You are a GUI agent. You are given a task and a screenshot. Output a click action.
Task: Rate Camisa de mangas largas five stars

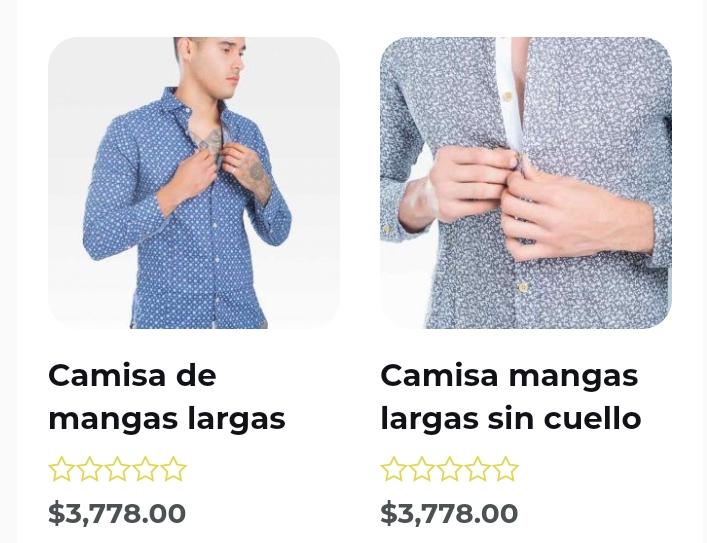[174, 469]
